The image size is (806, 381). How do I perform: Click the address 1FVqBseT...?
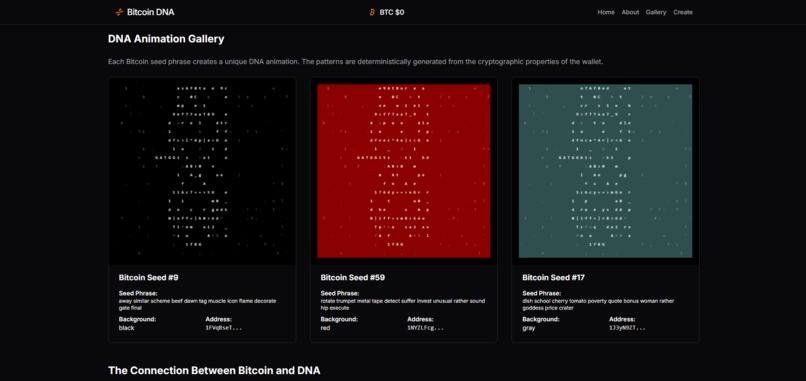(224, 328)
